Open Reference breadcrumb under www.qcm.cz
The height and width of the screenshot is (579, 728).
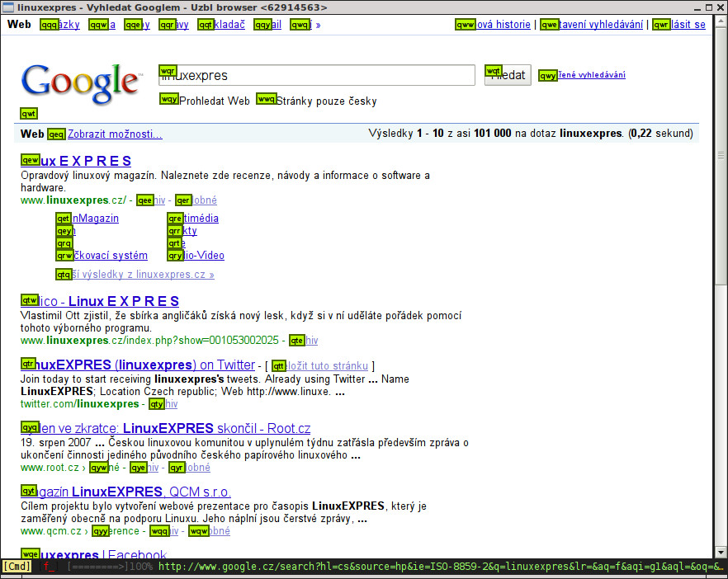[x=116, y=531]
